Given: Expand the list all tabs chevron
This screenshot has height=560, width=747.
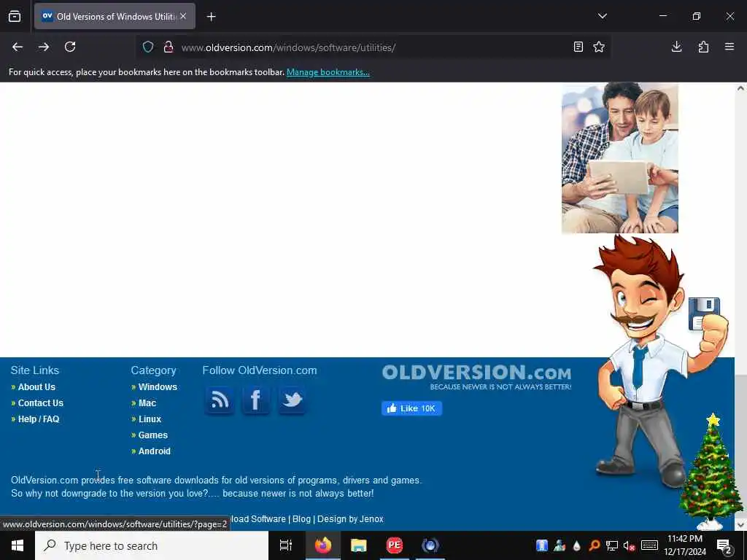Looking at the screenshot, I should click(603, 16).
